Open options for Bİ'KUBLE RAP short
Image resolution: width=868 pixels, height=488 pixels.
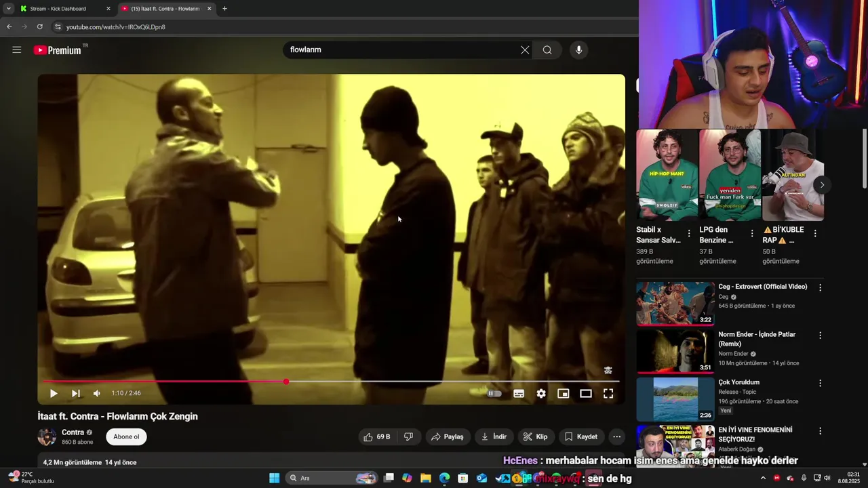[x=815, y=233]
